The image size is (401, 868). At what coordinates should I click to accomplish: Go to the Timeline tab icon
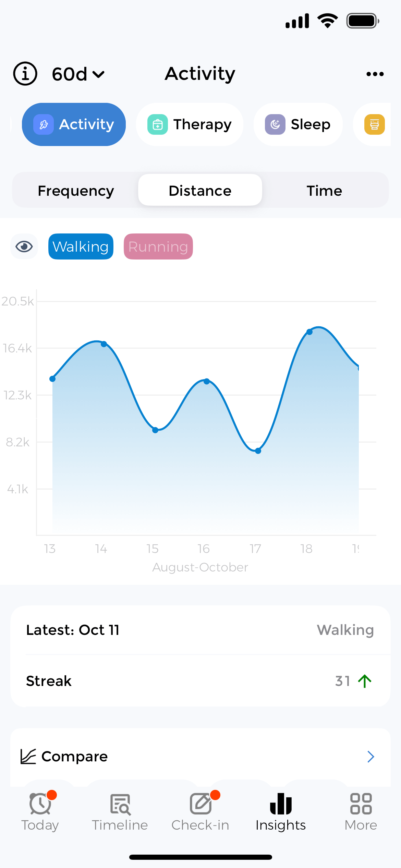(120, 804)
